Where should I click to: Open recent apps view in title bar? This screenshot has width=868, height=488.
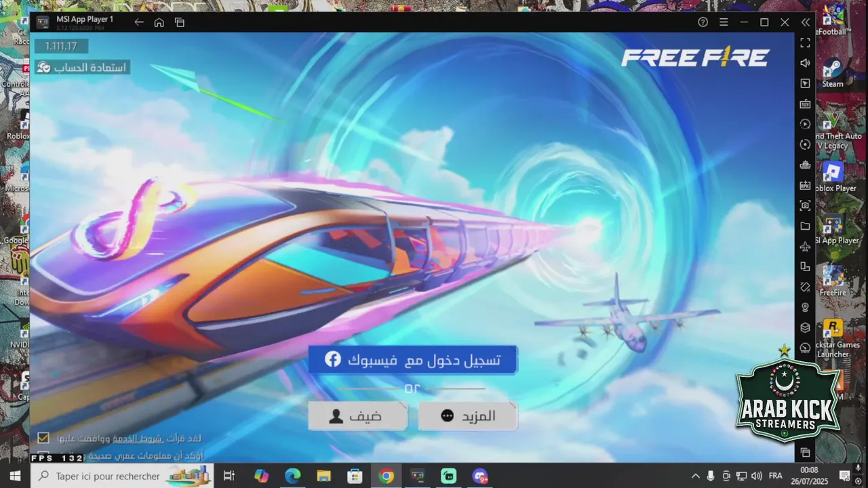click(180, 22)
